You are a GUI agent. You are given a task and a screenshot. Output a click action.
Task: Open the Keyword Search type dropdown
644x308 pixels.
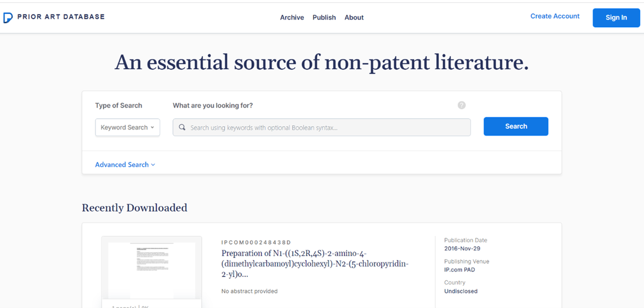point(127,127)
